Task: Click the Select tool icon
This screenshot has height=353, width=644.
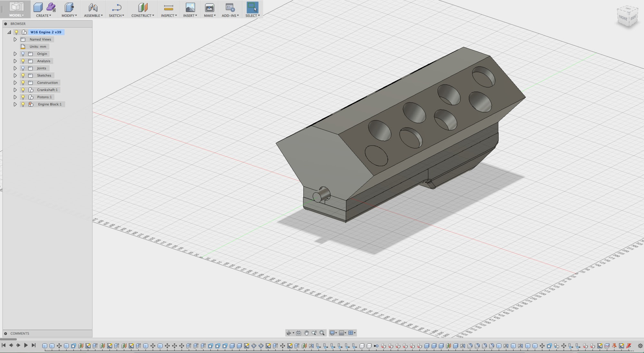Action: (x=252, y=7)
